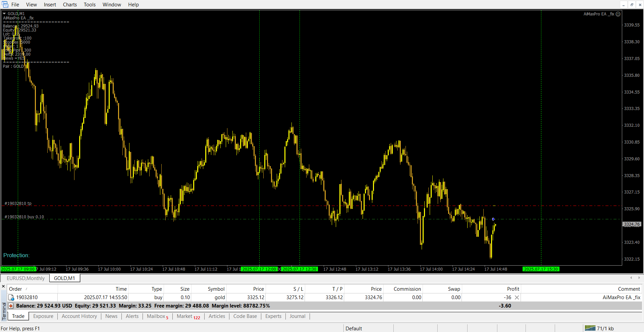
Task: Click the Default profile in status bar
Action: coord(354,329)
